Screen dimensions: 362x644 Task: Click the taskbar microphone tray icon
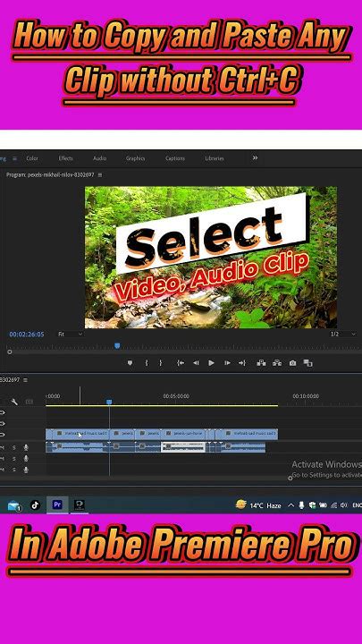click(302, 505)
